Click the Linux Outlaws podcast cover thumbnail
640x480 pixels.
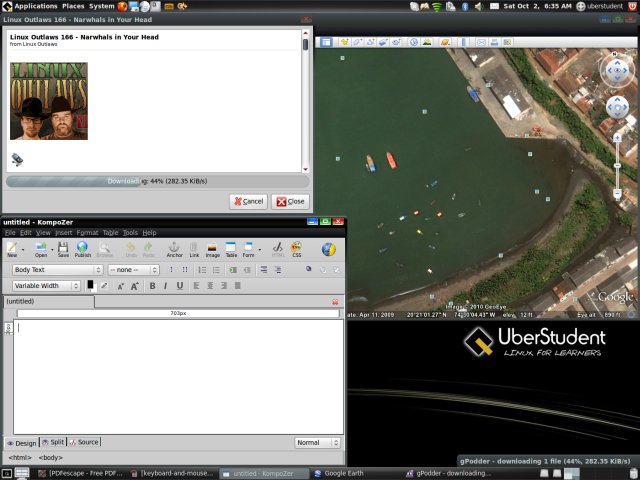click(49, 101)
